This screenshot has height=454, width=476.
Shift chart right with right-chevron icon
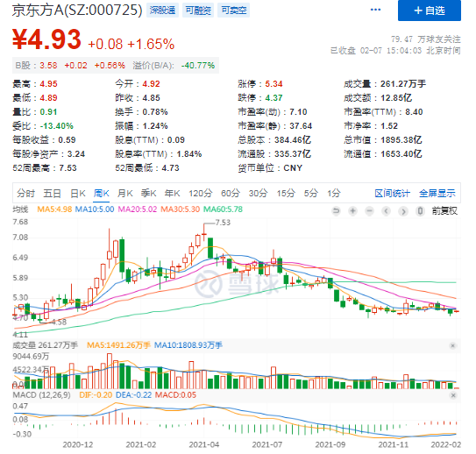tap(403, 210)
